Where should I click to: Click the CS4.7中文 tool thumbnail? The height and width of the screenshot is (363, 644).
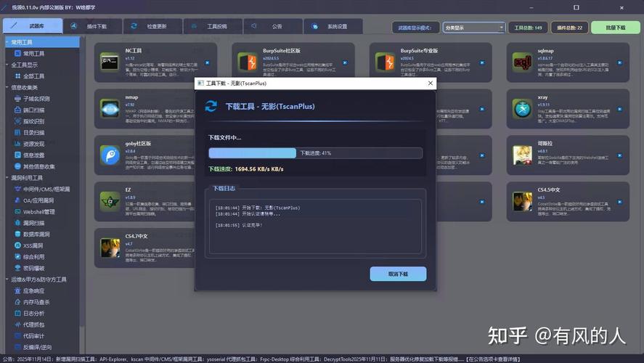tap(110, 248)
